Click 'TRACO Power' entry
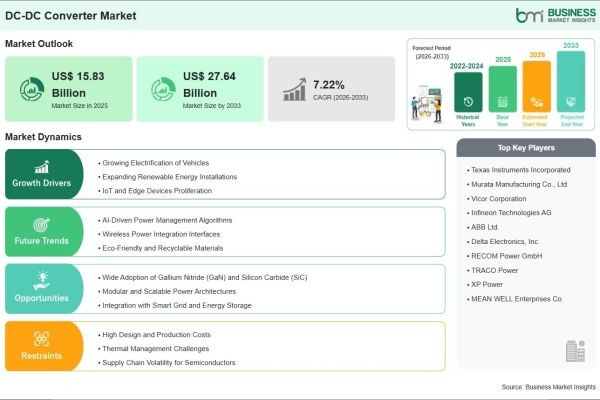This screenshot has width=600, height=400. point(492,271)
